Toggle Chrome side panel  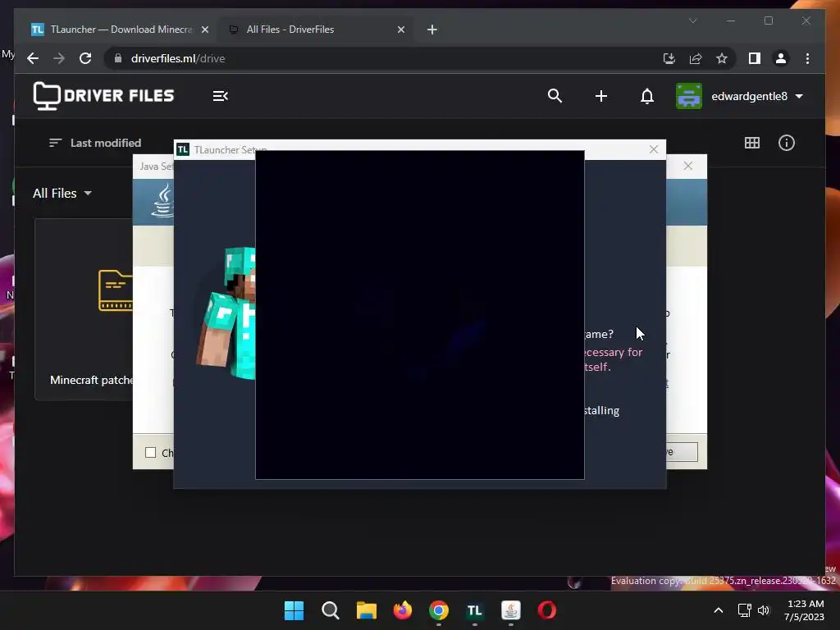(x=755, y=58)
